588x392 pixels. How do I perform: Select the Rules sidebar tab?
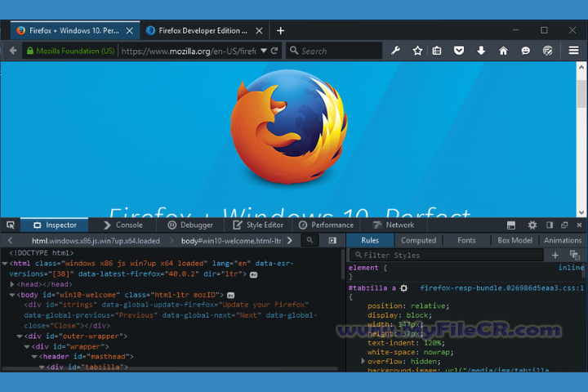click(370, 240)
